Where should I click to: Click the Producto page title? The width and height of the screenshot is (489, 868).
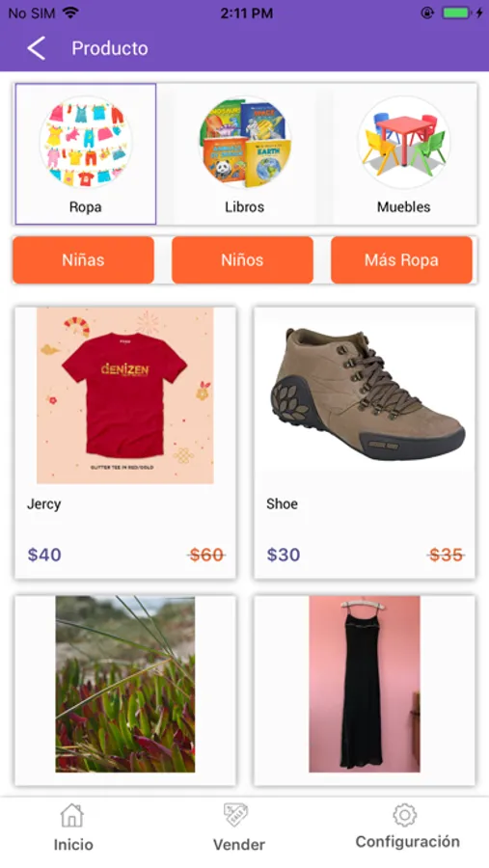[110, 48]
